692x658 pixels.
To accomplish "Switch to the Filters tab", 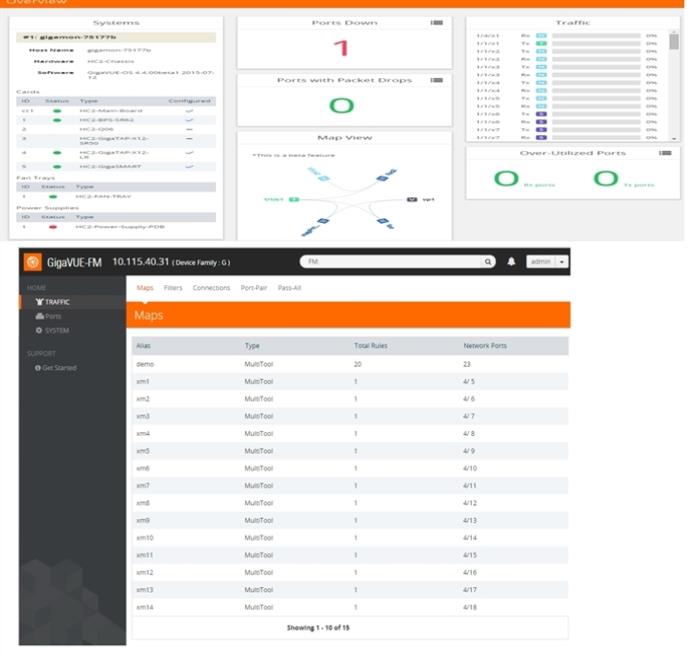I will coord(173,288).
